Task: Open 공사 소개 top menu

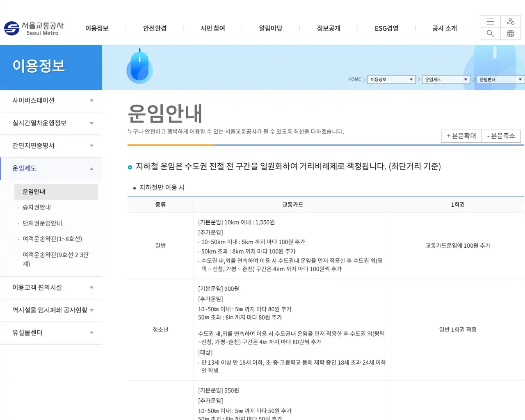Action: coord(445,28)
